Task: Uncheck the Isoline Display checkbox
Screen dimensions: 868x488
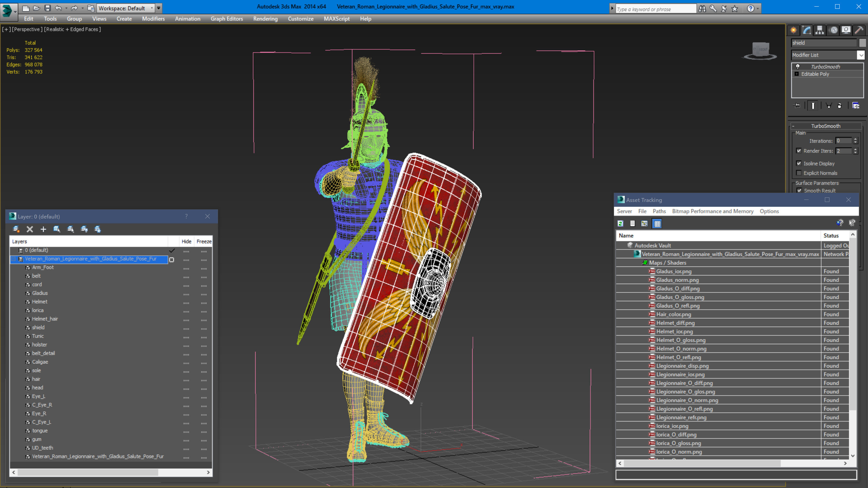Action: click(799, 163)
